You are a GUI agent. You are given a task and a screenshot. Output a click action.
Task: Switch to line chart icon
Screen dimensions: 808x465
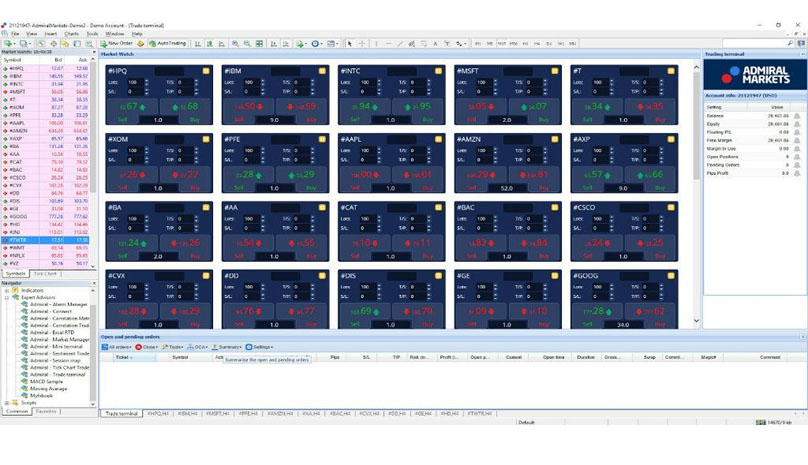pyautogui.click(x=222, y=44)
